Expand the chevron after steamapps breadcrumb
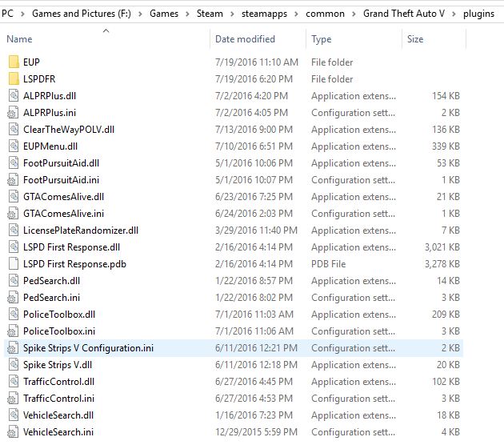The image size is (504, 445). (x=296, y=14)
